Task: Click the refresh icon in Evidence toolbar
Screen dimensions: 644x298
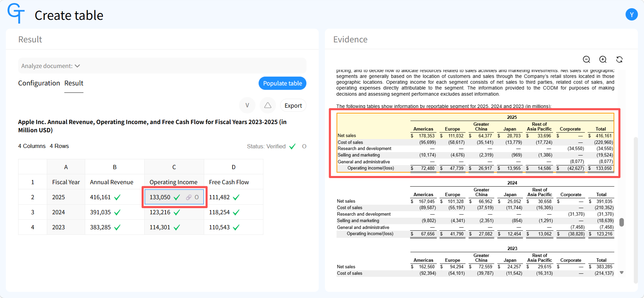Action: click(619, 59)
